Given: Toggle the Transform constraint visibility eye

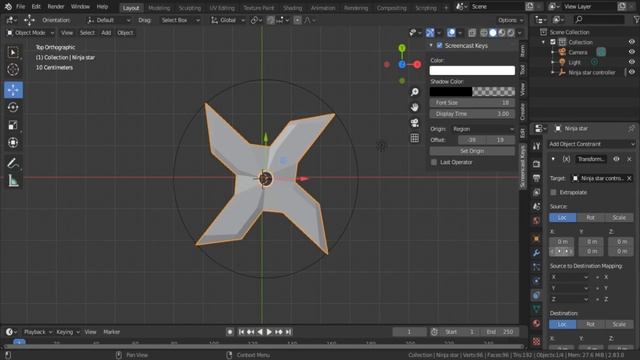Looking at the screenshot, I should point(616,159).
